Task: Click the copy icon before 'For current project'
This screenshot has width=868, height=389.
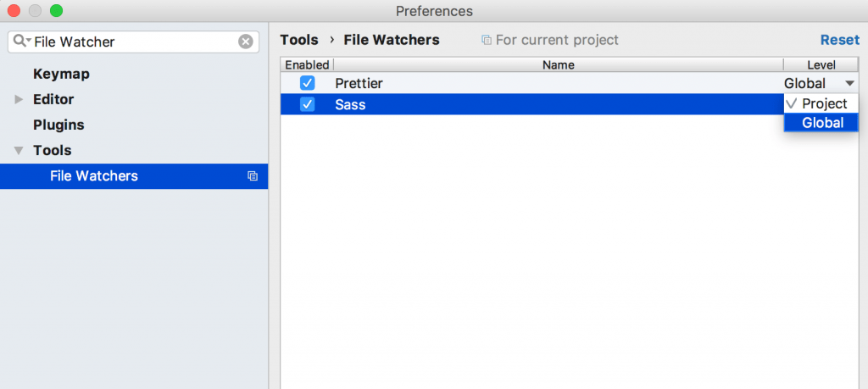Action: (x=487, y=40)
